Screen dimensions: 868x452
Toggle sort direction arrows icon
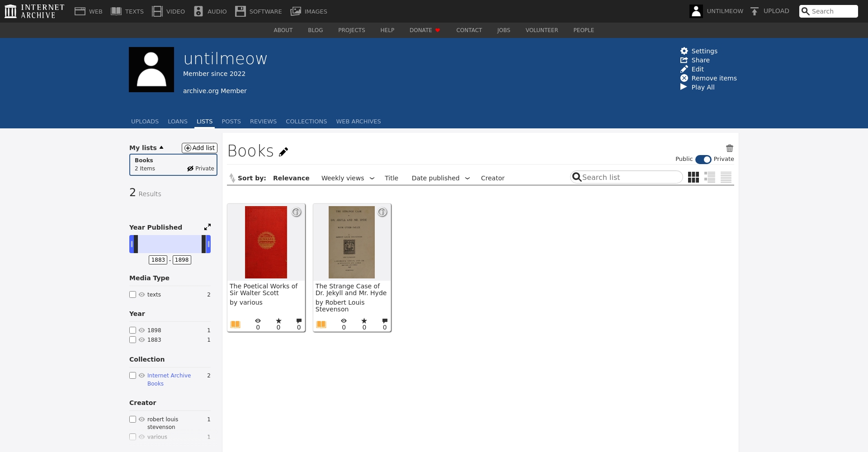[x=232, y=178]
